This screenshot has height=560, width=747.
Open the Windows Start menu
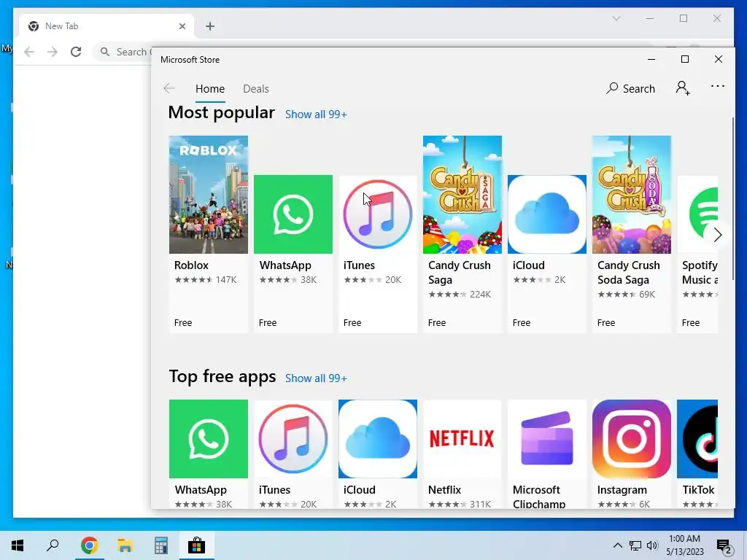coord(18,545)
